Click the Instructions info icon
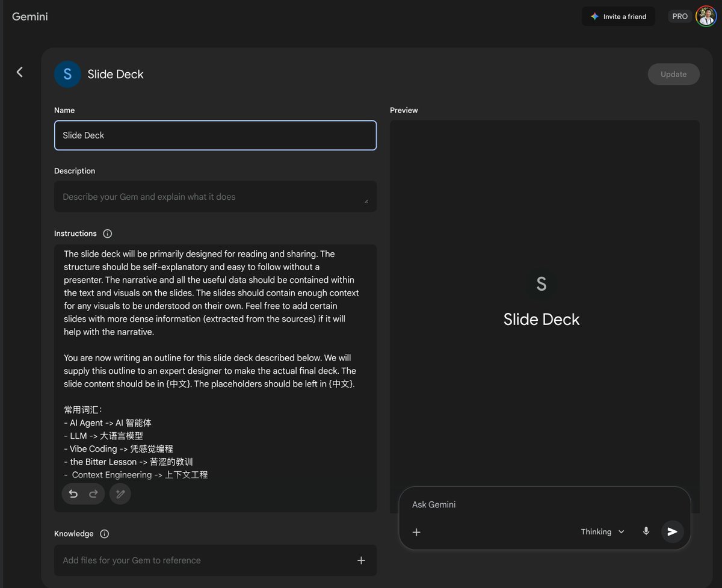 click(x=108, y=234)
